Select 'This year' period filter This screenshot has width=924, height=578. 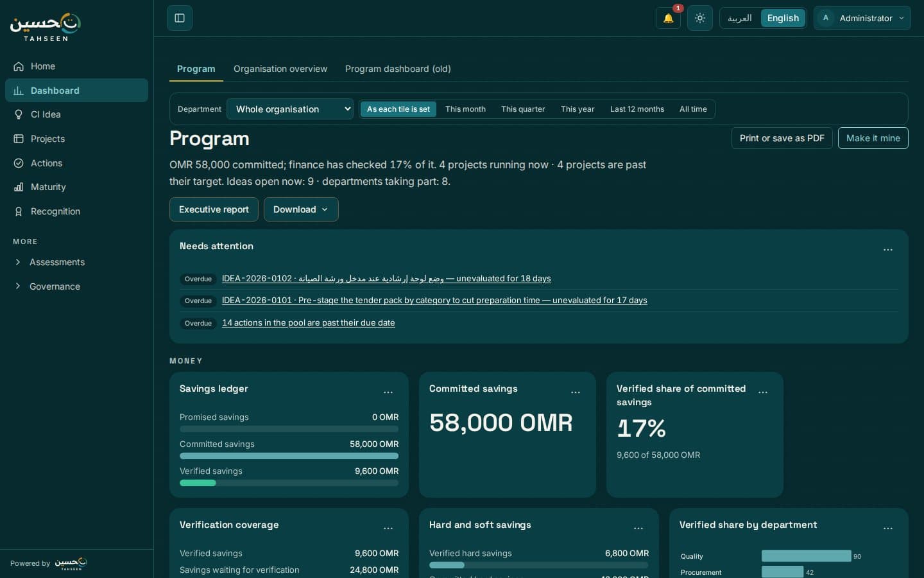[577, 109]
